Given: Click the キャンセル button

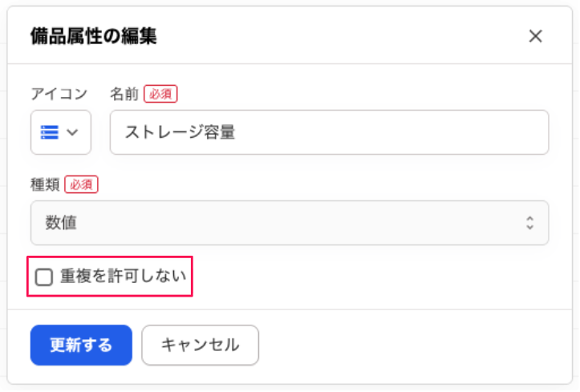Looking at the screenshot, I should (200, 346).
